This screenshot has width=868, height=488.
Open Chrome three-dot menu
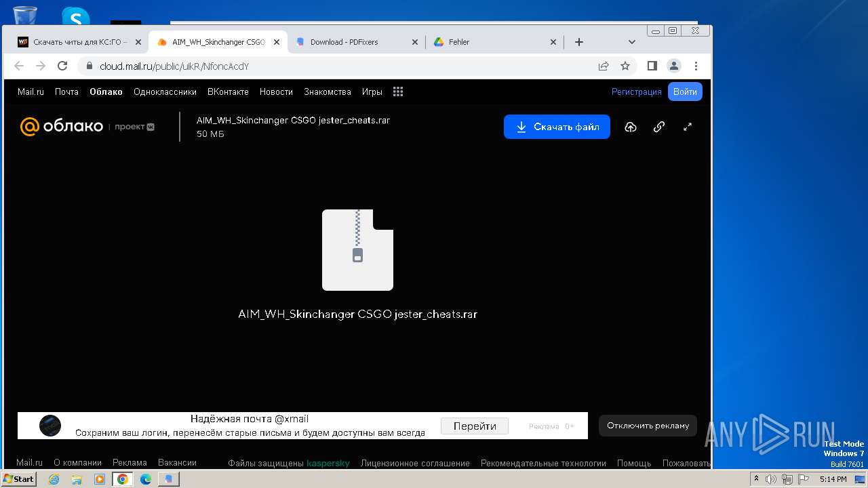coord(696,66)
